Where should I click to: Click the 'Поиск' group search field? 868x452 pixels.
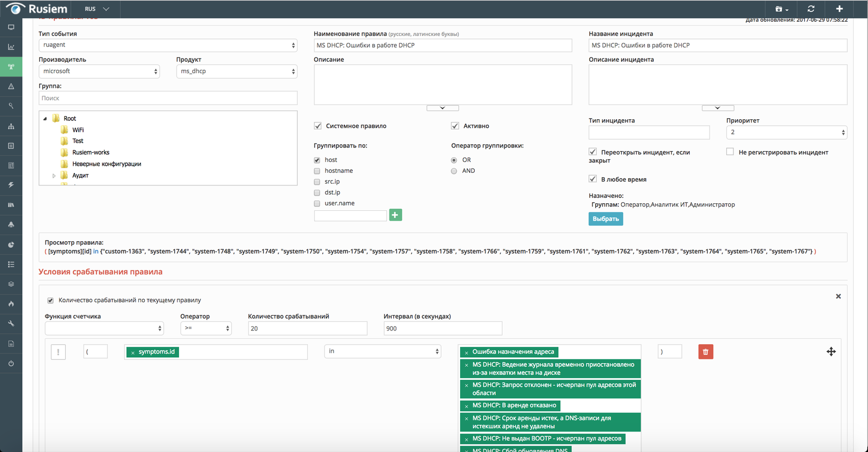[x=168, y=98]
